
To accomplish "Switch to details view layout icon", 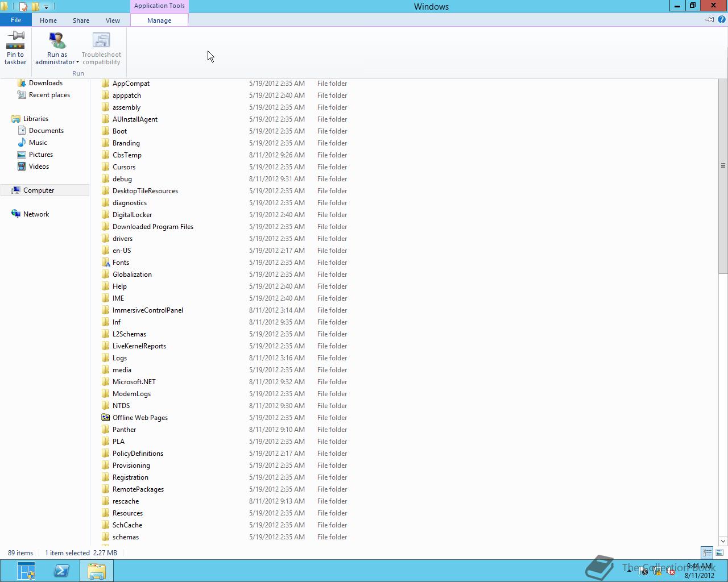I will (707, 552).
